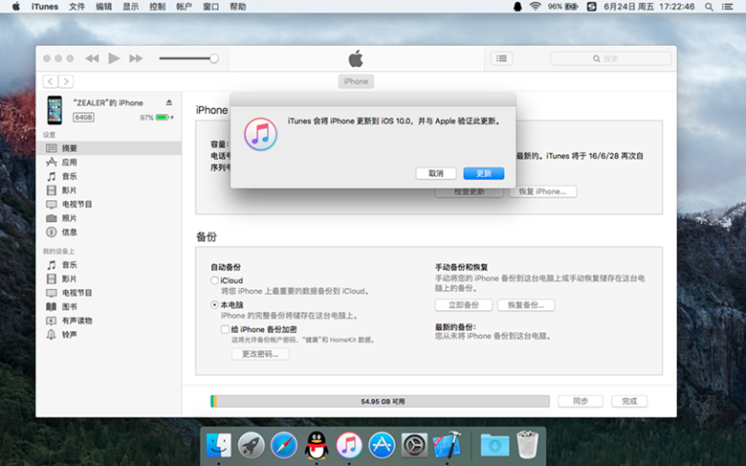This screenshot has width=746, height=466.
Task: Open the list view button in toolbar
Action: tap(501, 58)
